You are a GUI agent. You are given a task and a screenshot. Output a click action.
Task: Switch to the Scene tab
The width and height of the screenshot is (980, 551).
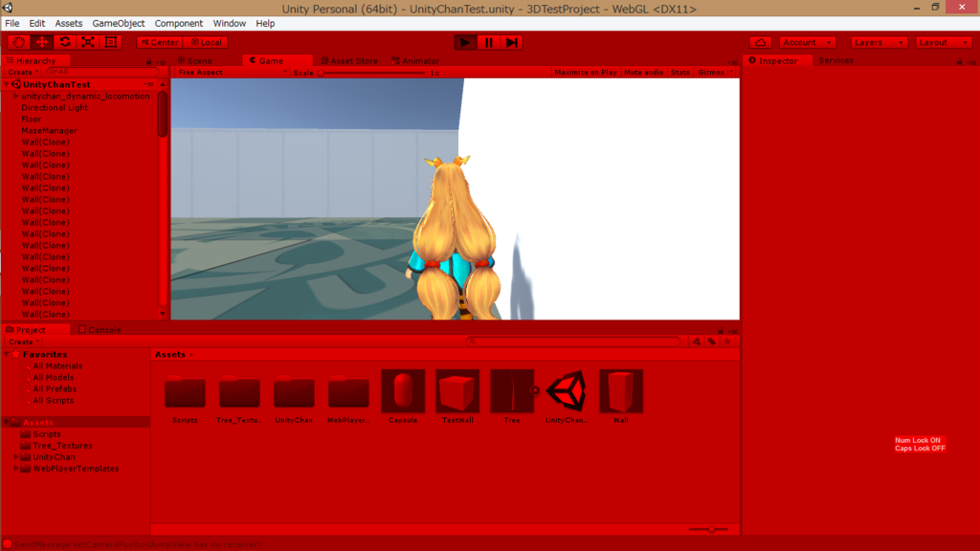194,60
